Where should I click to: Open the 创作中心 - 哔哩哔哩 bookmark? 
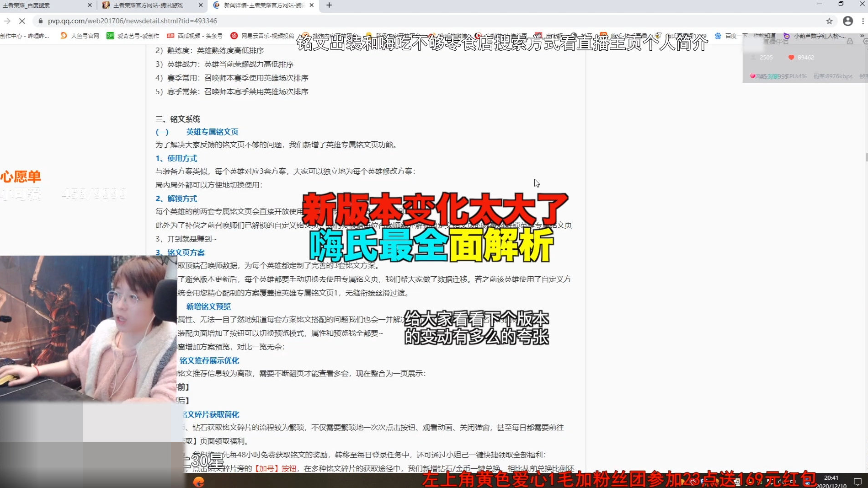tap(24, 36)
